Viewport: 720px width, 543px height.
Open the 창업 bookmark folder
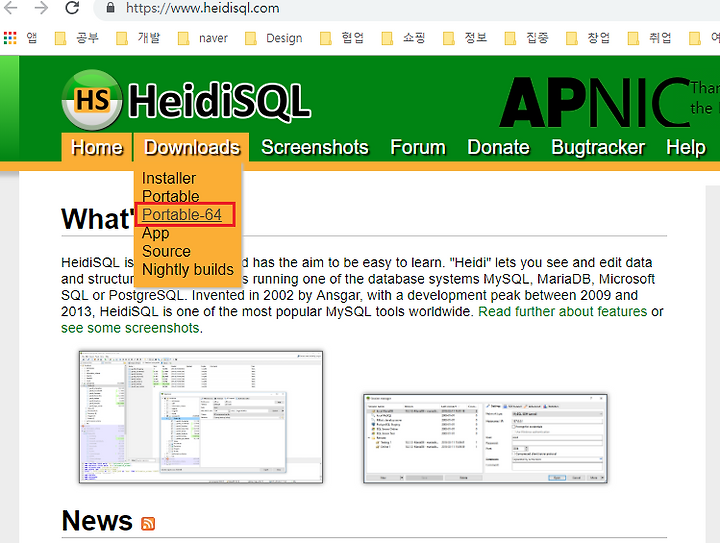(588, 38)
